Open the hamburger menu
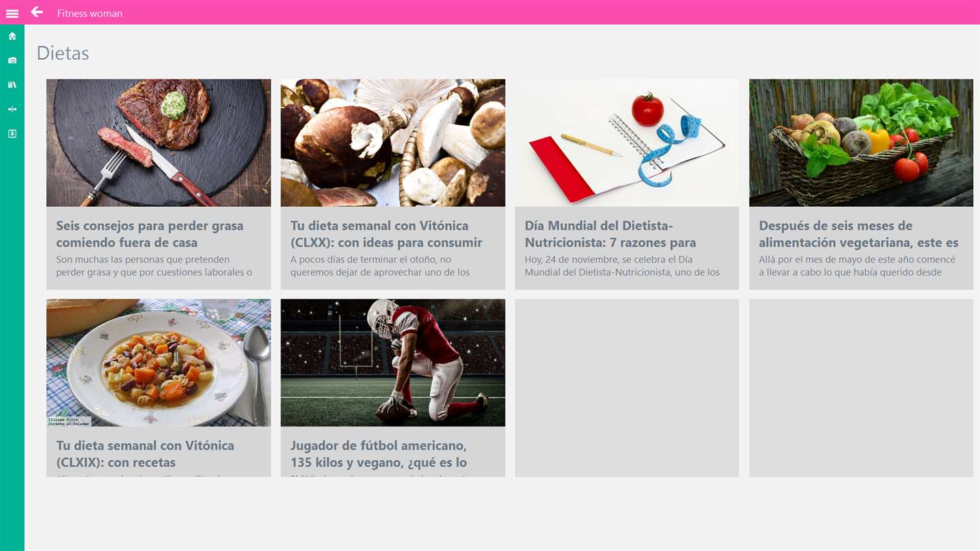This screenshot has width=980, height=551. (x=12, y=13)
